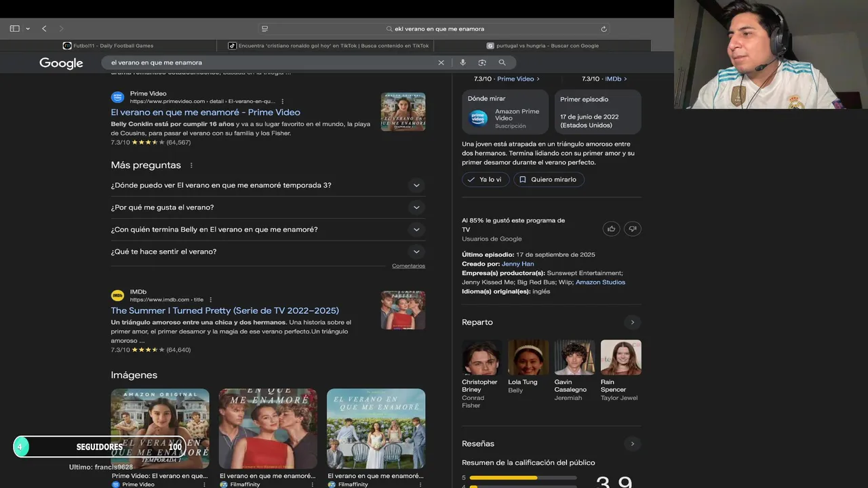
Task: Open the outdoor-cast Filmaffinity poster image
Action: [x=376, y=429]
